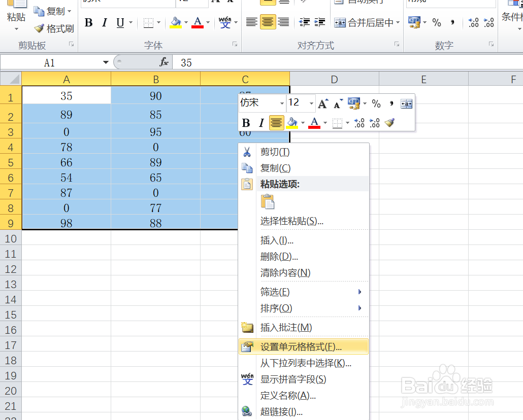Image resolution: width=523 pixels, height=420 pixels.
Task: Toggle center alignment on mini toolbar
Action: click(277, 123)
